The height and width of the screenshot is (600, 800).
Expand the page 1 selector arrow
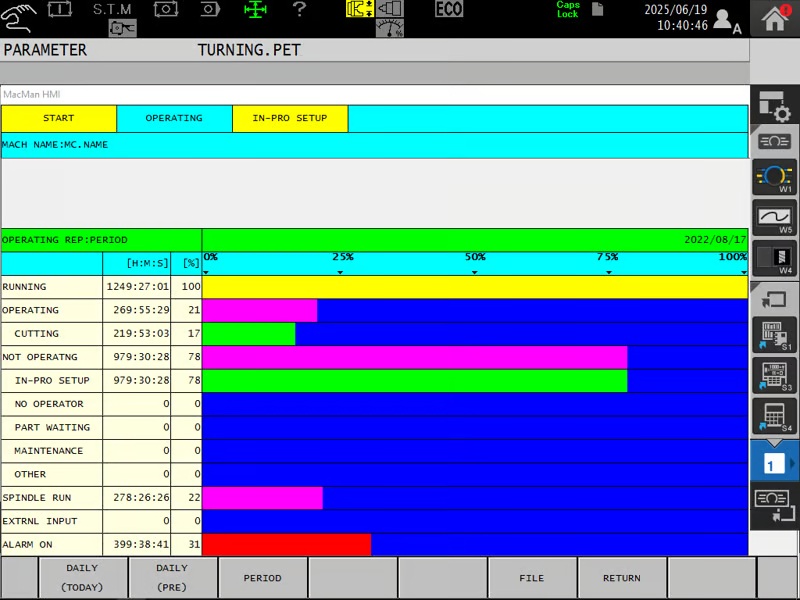[792, 464]
